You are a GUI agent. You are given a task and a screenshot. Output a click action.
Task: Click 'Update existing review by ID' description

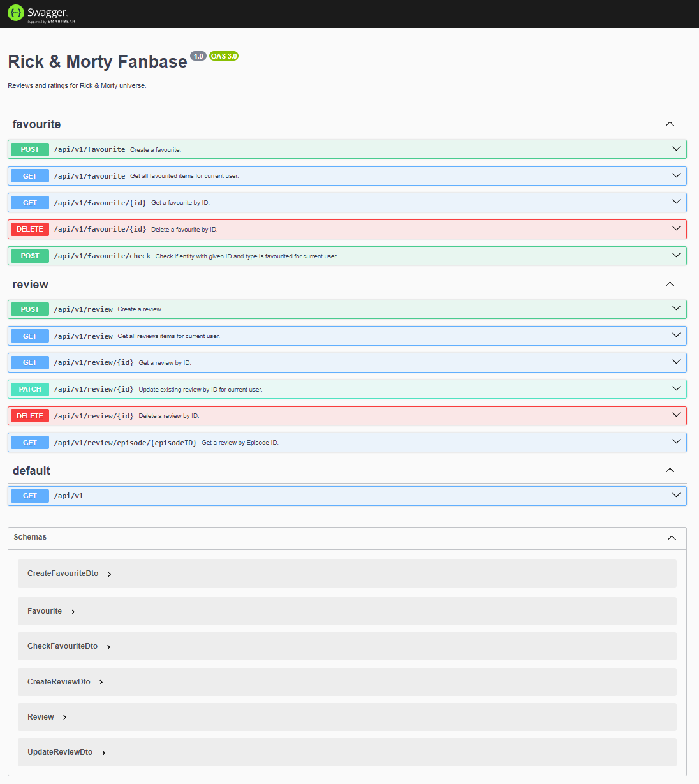click(x=200, y=390)
